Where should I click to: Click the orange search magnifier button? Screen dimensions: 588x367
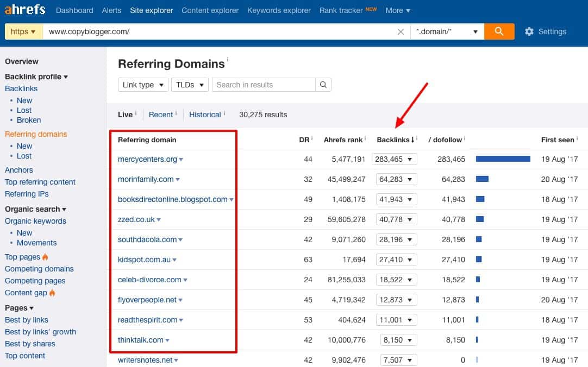pyautogui.click(x=499, y=31)
